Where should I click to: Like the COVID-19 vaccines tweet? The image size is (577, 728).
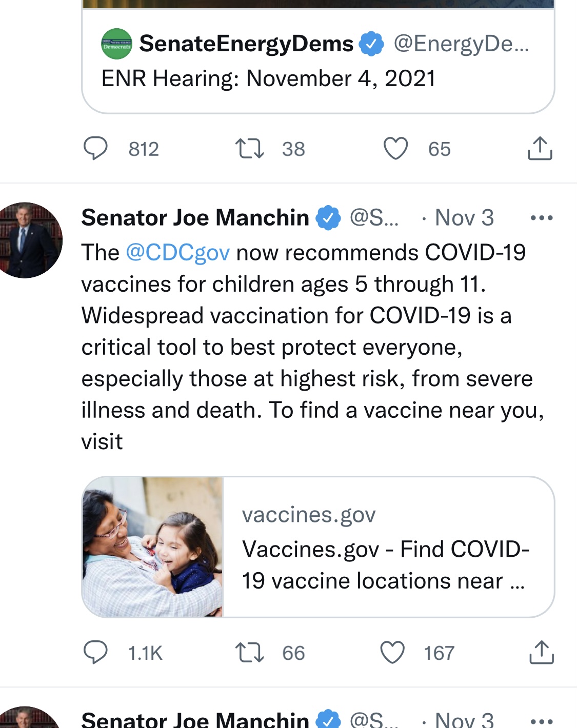point(392,653)
